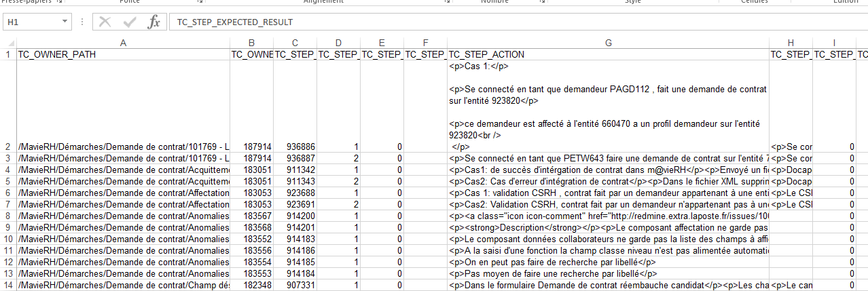Image resolution: width=868 pixels, height=291 pixels.
Task: Select the cell containing 183567
Action: click(x=251, y=216)
